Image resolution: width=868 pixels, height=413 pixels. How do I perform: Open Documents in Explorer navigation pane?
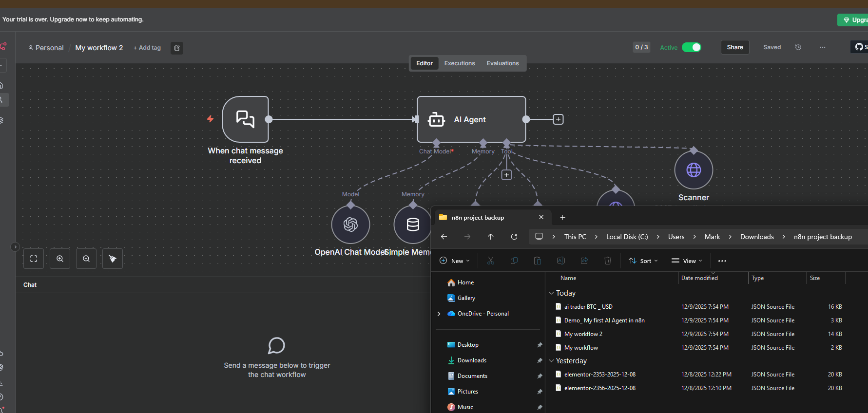pos(472,376)
